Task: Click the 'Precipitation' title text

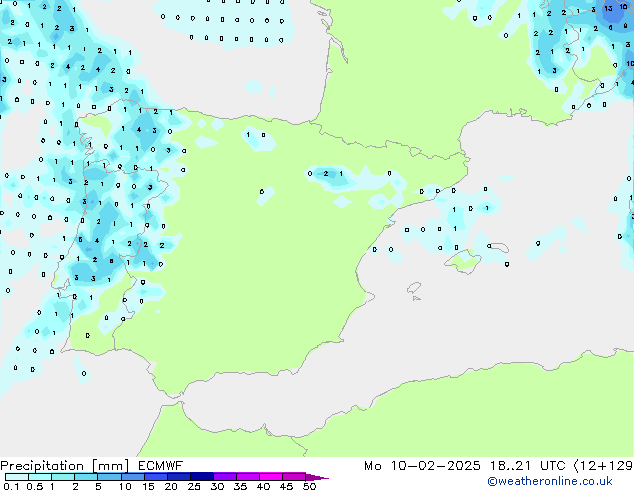Action: pyautogui.click(x=42, y=466)
